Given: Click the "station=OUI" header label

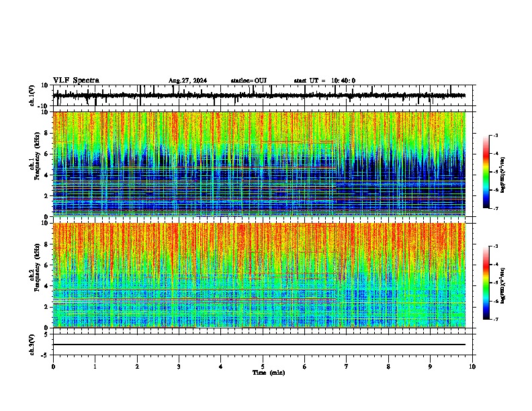Looking at the screenshot, I should coord(249,81).
